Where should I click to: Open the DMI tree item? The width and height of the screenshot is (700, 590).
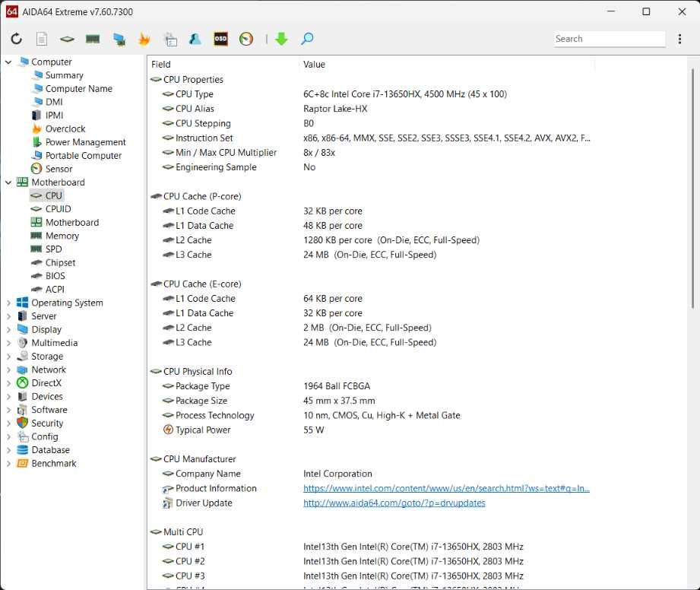54,103
